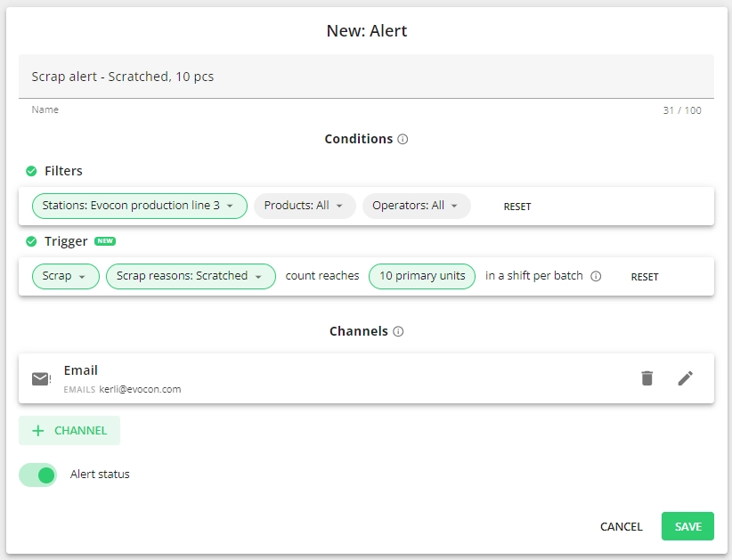
Task: Click the kerli@evocon.com email address
Action: pyautogui.click(x=140, y=389)
